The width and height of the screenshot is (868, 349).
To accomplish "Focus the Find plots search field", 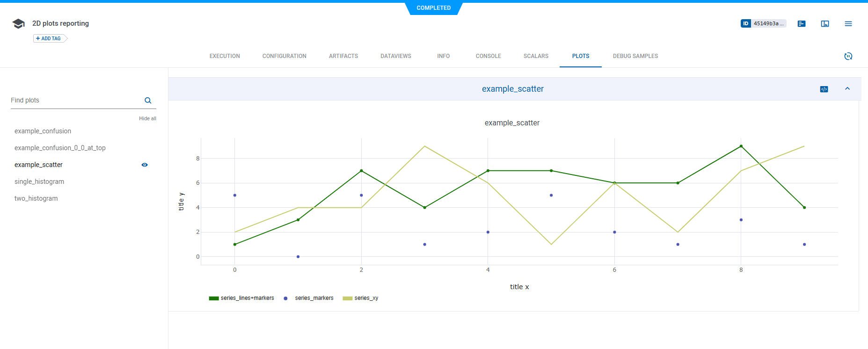I will tap(75, 101).
